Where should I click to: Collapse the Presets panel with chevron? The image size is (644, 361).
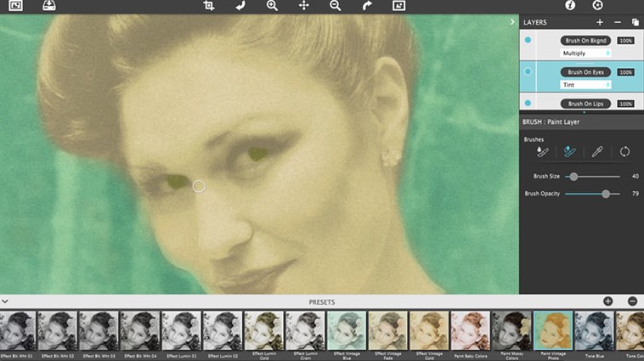(5, 302)
